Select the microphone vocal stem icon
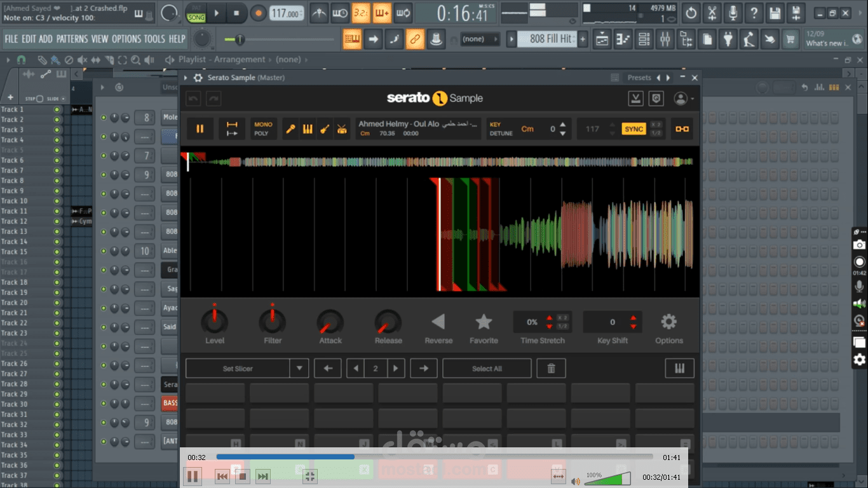868x488 pixels. [290, 129]
